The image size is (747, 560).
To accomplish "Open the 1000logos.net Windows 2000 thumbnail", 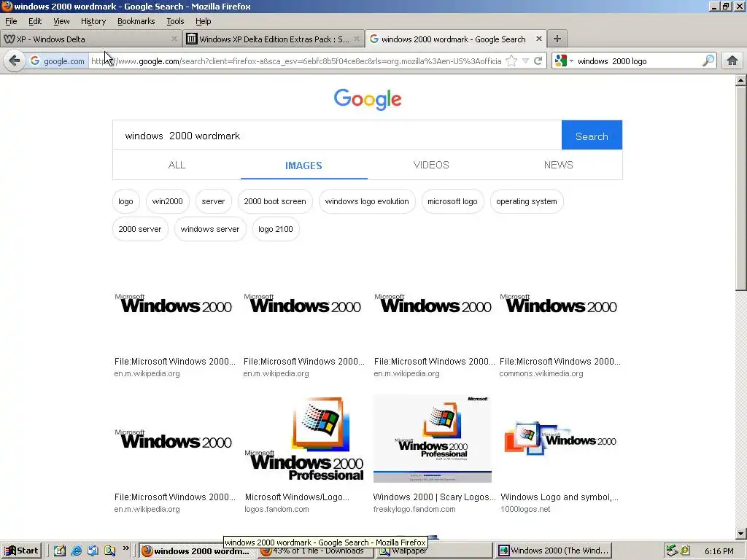I will coord(560,438).
